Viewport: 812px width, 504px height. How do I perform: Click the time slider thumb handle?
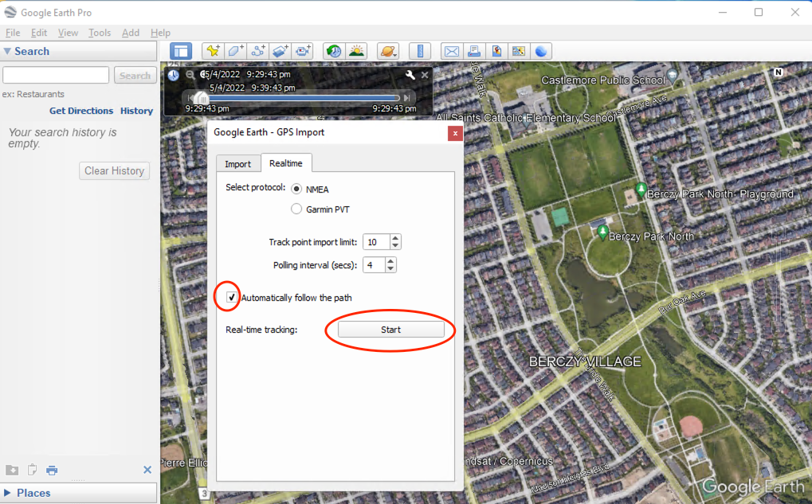click(x=202, y=97)
